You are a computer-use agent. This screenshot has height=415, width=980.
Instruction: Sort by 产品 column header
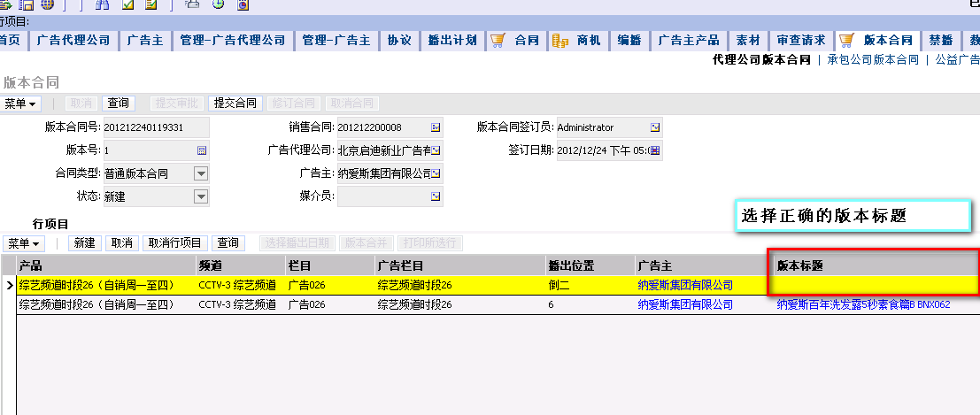pos(105,265)
